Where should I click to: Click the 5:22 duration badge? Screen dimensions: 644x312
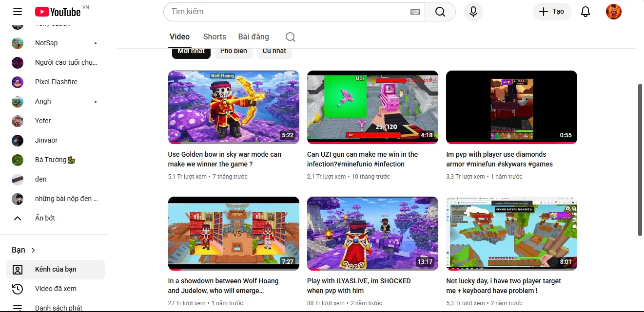[288, 135]
